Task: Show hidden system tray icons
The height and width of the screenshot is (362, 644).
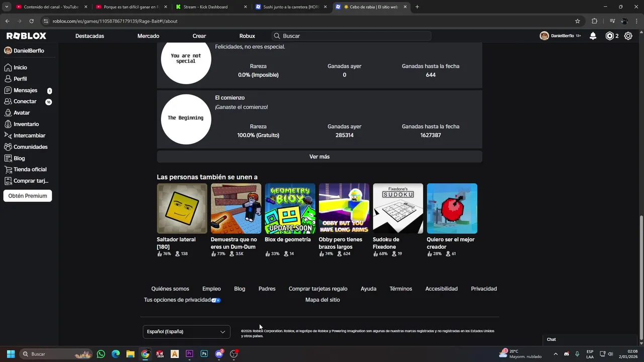Action: (x=555, y=354)
